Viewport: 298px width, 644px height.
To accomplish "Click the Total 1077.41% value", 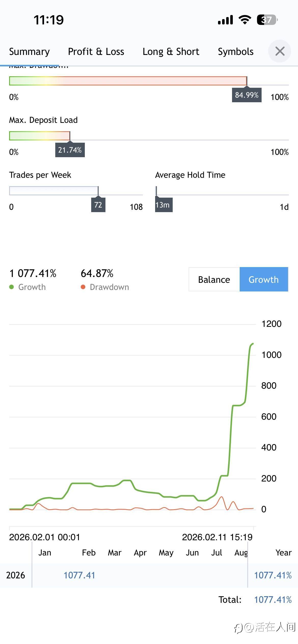I will tap(273, 600).
